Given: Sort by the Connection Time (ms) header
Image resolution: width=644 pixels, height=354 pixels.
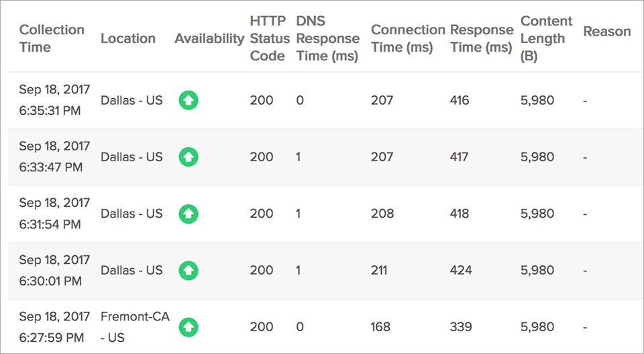Looking at the screenshot, I should (408, 38).
